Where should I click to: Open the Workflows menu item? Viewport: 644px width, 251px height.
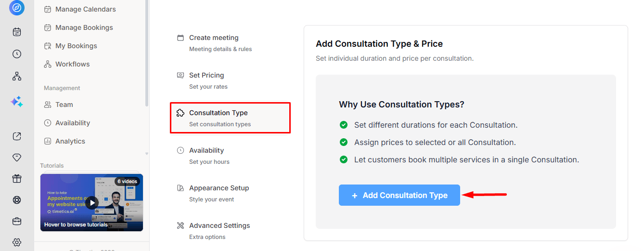tap(67, 64)
